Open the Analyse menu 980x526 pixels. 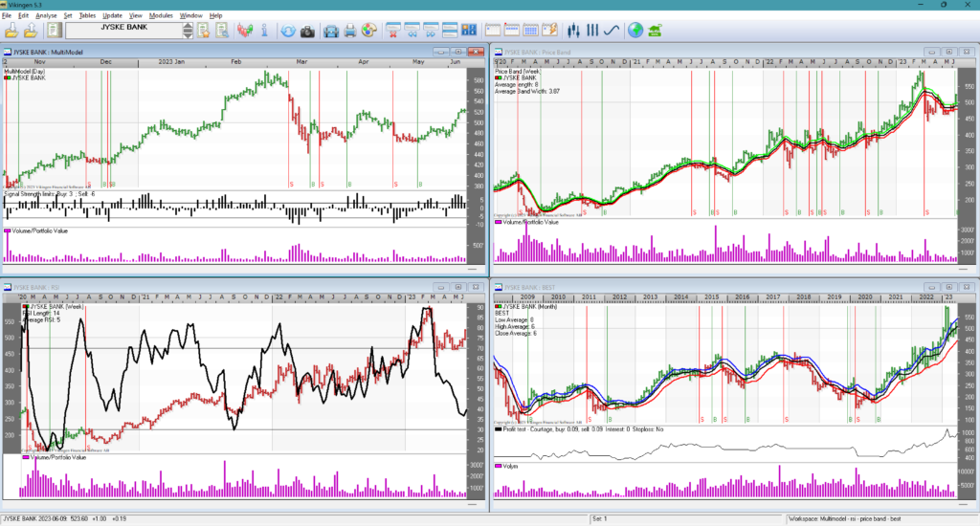46,15
